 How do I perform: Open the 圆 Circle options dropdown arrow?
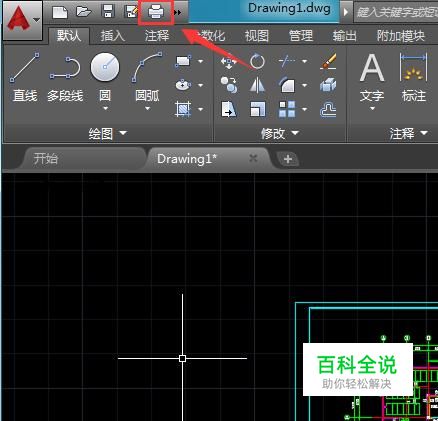[105, 108]
